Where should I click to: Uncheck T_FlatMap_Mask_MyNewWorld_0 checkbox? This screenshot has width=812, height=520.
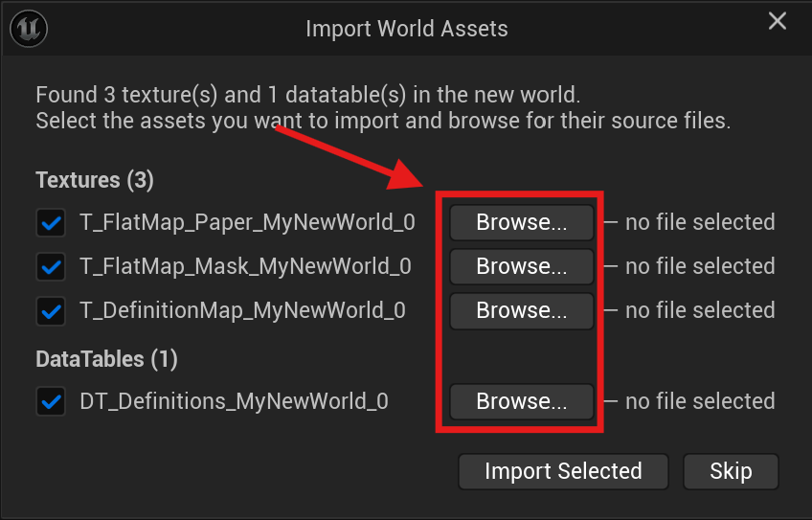[x=51, y=267]
